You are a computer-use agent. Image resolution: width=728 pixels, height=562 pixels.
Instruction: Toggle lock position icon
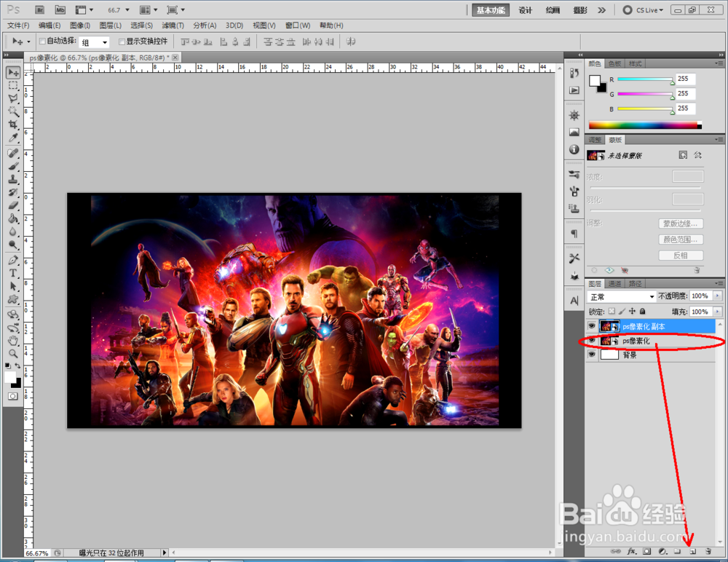[x=633, y=311]
